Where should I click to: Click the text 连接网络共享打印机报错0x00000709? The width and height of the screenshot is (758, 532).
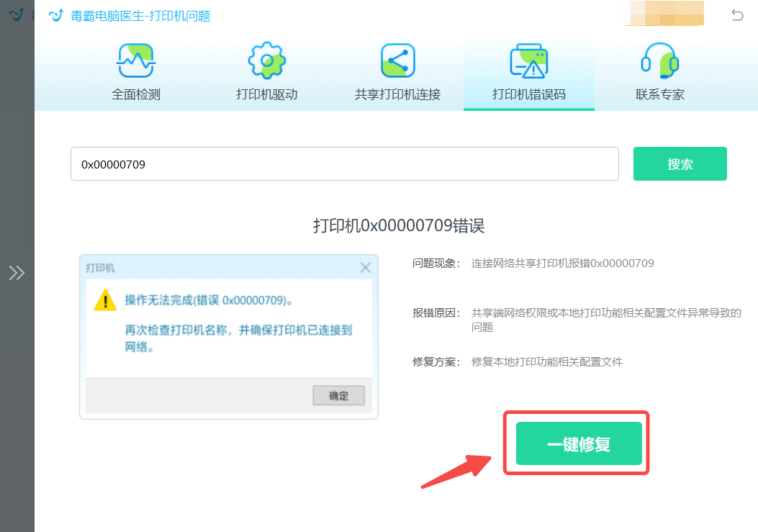tap(562, 263)
